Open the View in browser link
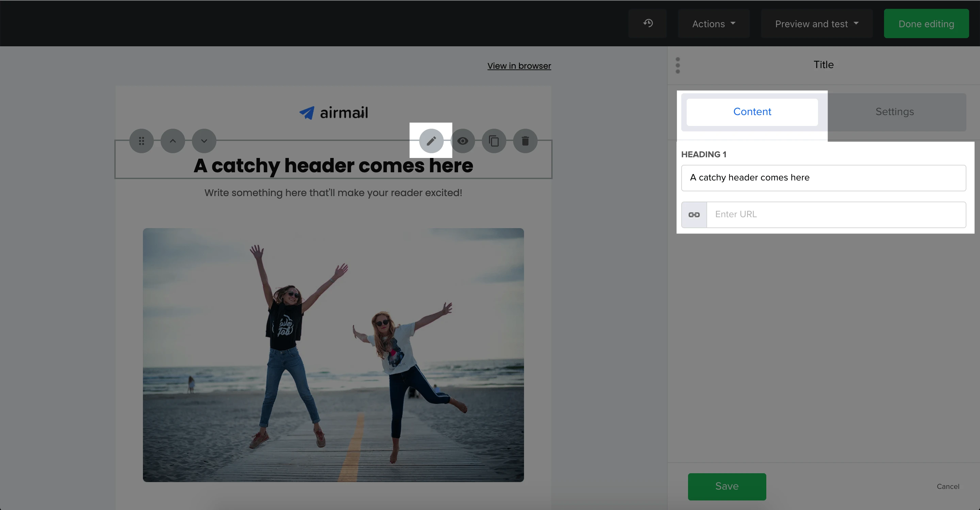Image resolution: width=980 pixels, height=510 pixels. [x=519, y=66]
